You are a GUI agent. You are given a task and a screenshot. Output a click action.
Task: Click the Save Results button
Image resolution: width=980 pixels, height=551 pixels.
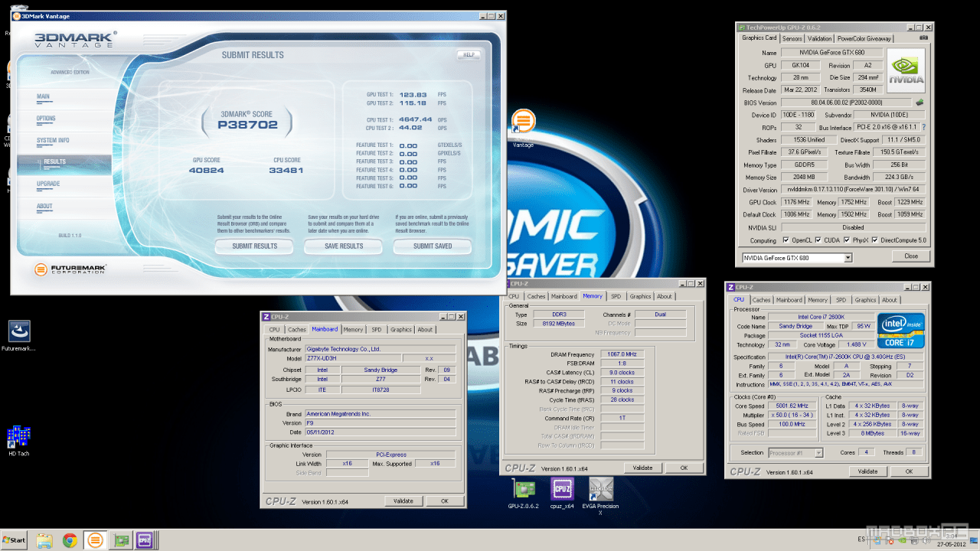(344, 246)
